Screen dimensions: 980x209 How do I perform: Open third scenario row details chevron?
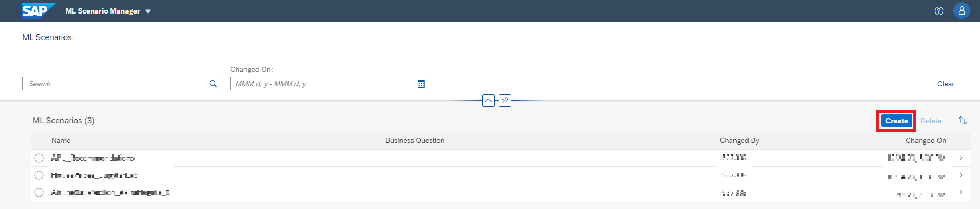tap(961, 192)
